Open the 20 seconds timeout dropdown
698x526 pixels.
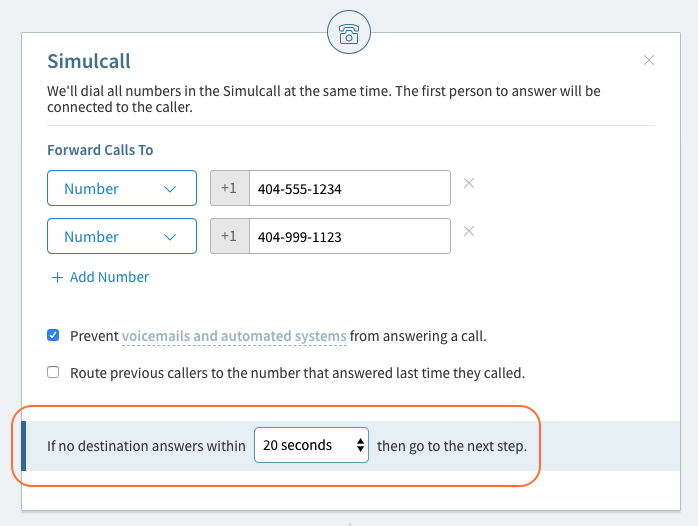click(x=311, y=445)
